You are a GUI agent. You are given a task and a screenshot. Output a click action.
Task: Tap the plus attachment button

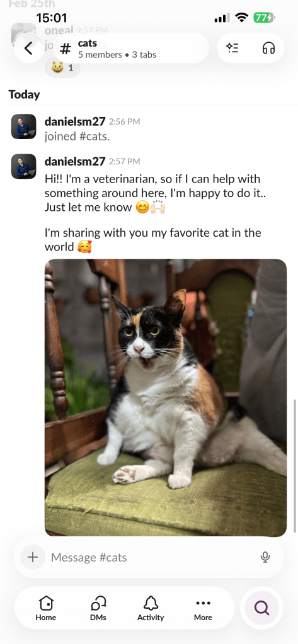[x=33, y=557]
